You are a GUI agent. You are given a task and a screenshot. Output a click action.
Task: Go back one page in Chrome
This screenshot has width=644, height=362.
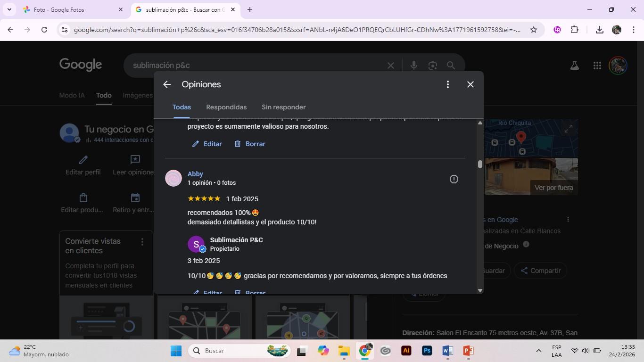10,30
